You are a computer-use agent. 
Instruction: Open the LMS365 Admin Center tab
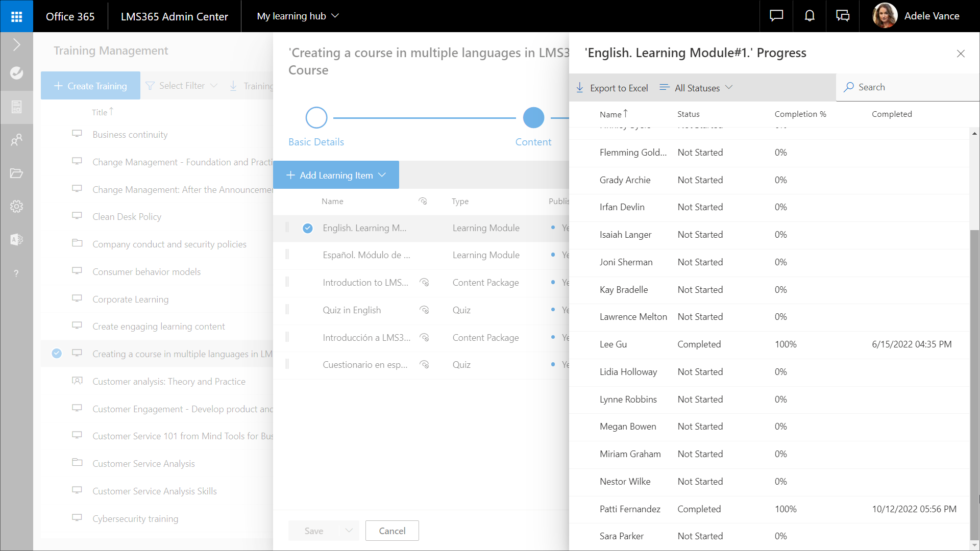point(174,16)
